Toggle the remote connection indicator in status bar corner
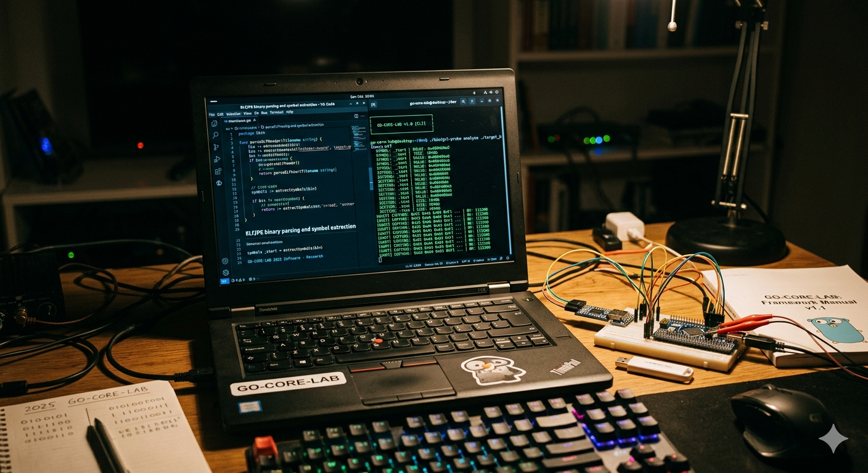This screenshot has width=868, height=473. click(x=223, y=281)
